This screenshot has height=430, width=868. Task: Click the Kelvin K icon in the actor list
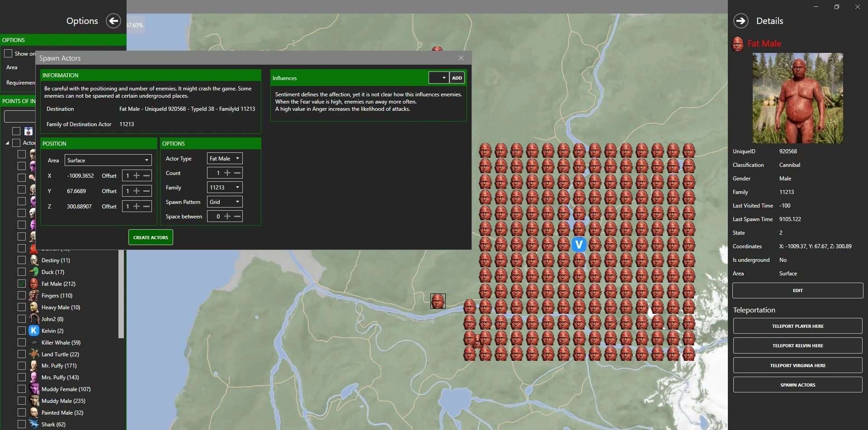(33, 331)
